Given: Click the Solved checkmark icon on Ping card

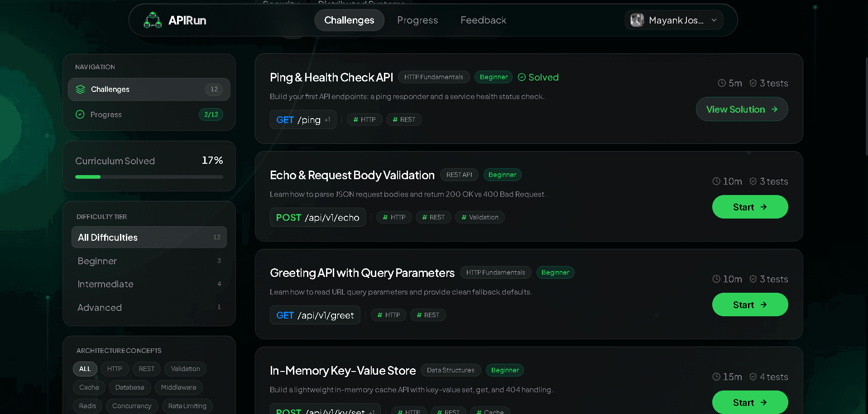Looking at the screenshot, I should (522, 77).
